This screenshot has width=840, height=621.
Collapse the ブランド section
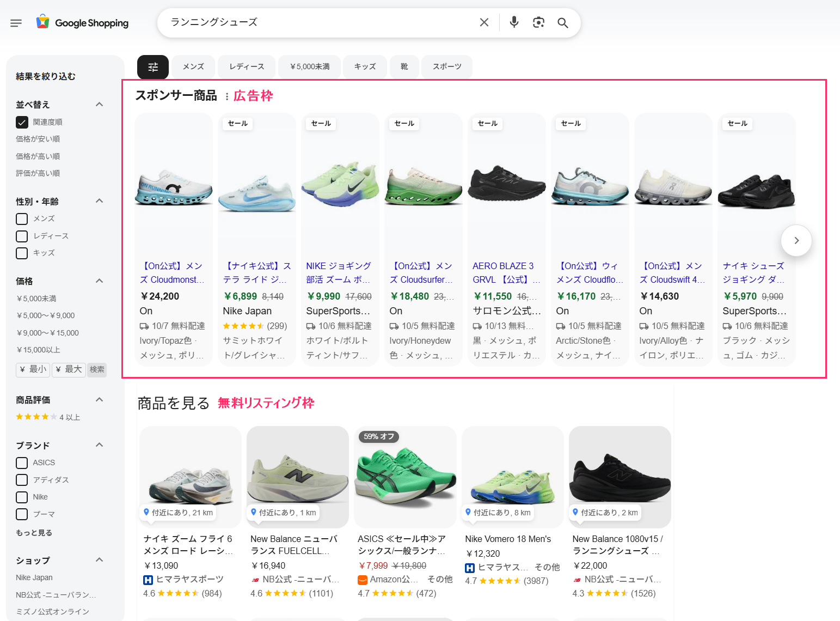tap(99, 445)
